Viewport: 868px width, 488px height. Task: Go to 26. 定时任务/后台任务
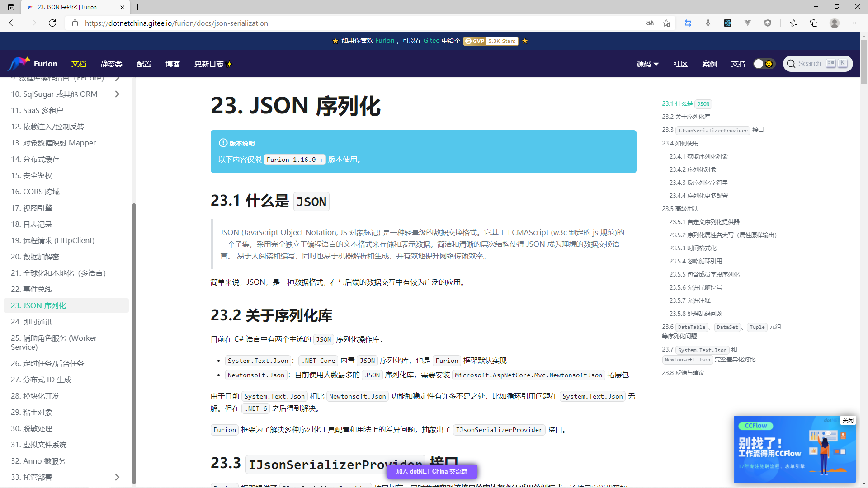click(x=47, y=363)
